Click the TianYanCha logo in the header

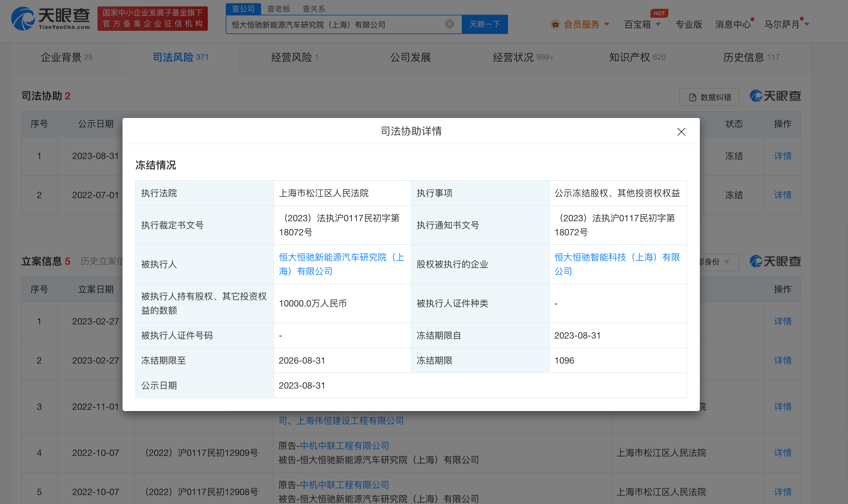coord(51,19)
